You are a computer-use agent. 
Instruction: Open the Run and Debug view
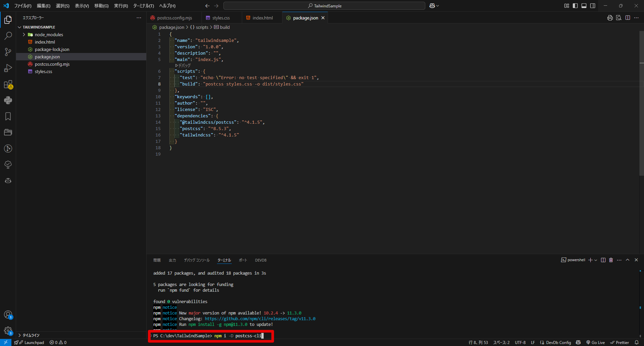coord(8,68)
